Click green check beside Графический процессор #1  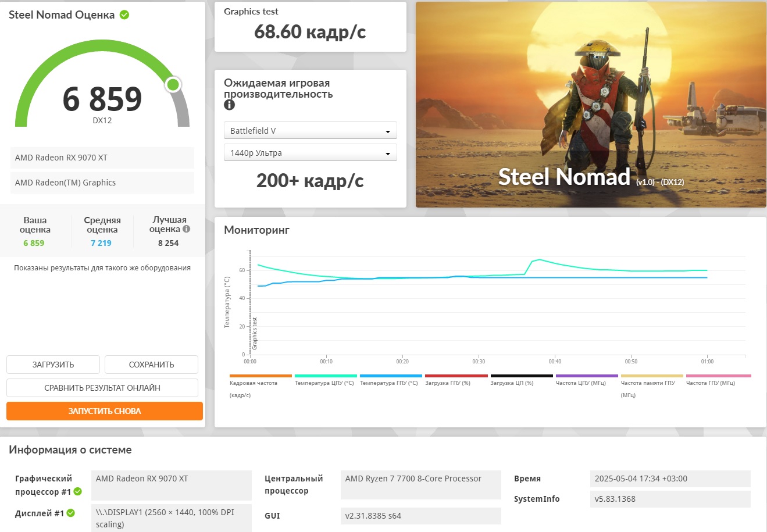pyautogui.click(x=78, y=491)
